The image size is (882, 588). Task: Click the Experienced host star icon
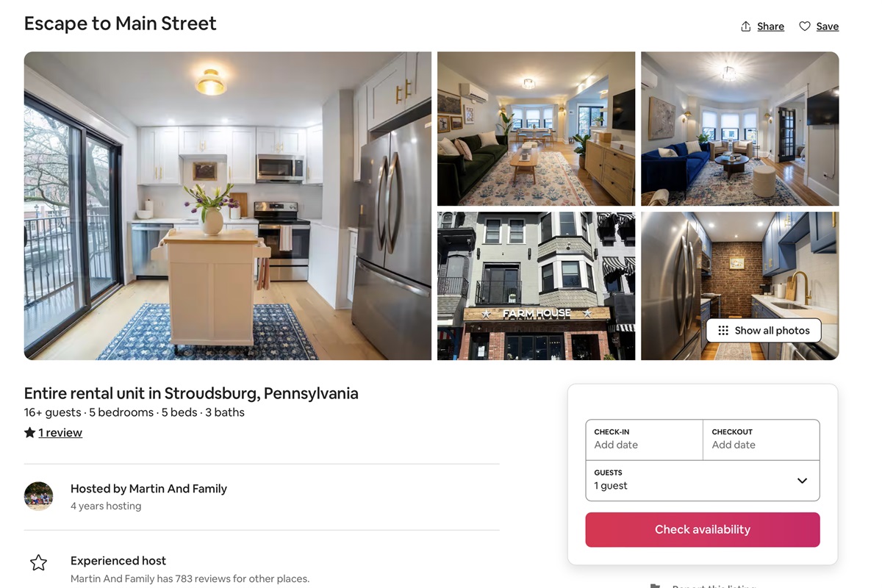point(38,563)
